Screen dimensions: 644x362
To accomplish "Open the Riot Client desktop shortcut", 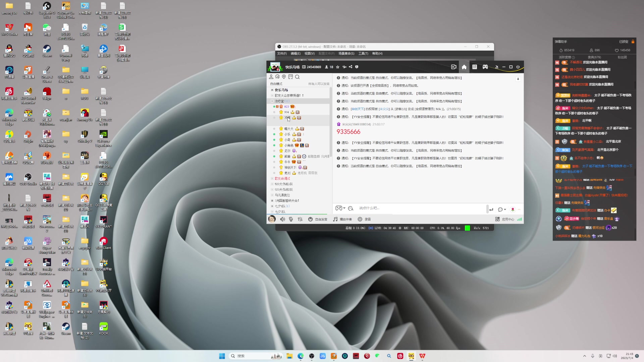I will [x=103, y=243].
